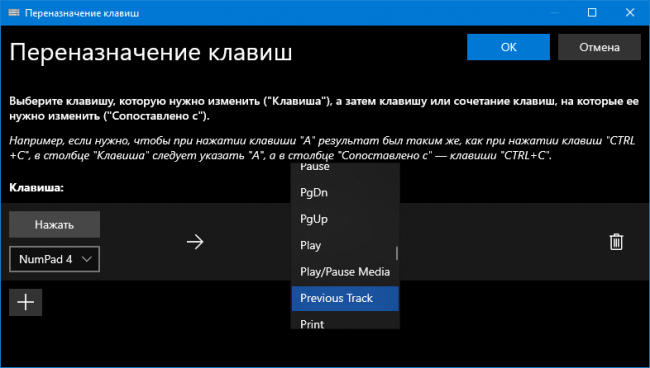Select Previous Track from the list
Image resolution: width=650 pixels, height=368 pixels.
[x=345, y=298]
